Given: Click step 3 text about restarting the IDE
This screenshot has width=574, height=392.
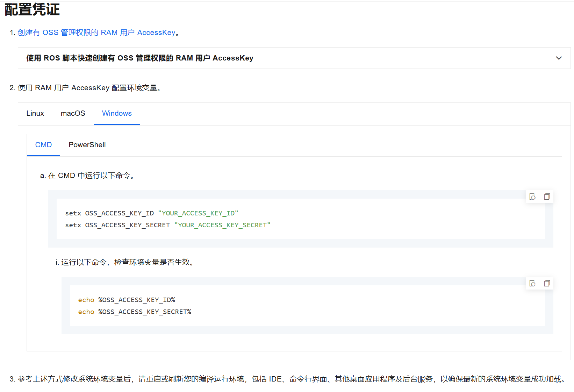Looking at the screenshot, I should click(x=292, y=379).
